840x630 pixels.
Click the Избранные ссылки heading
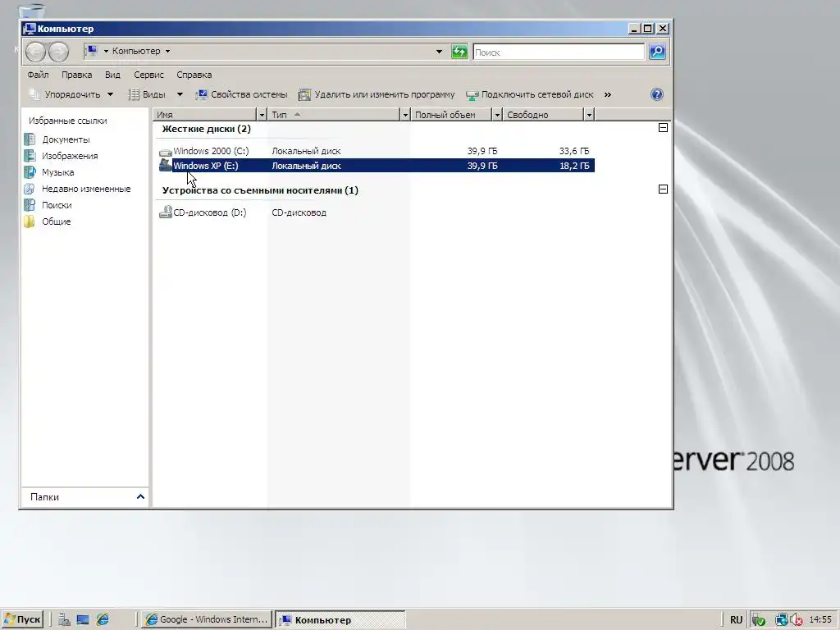pos(67,121)
